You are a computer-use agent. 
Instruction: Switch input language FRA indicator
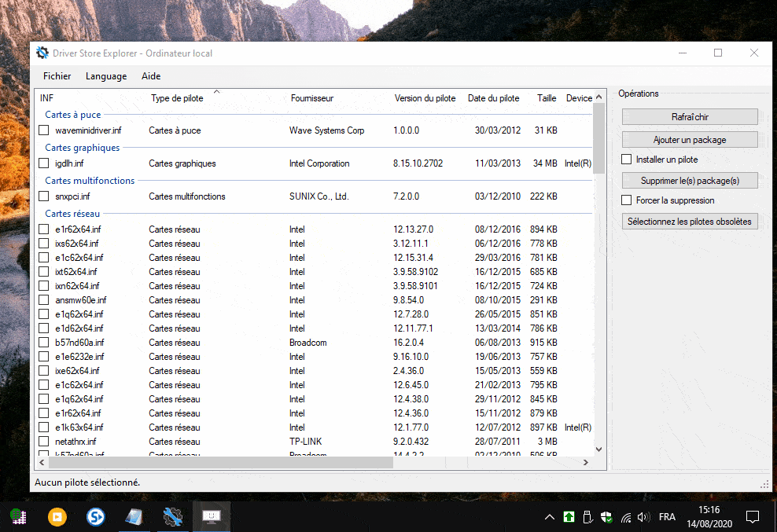(x=667, y=516)
